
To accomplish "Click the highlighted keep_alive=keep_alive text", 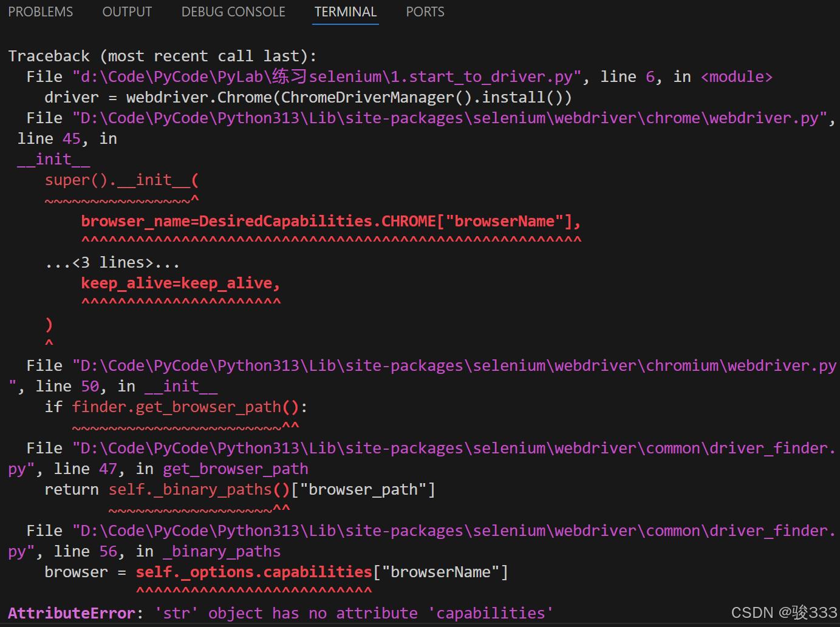I will 180,282.
